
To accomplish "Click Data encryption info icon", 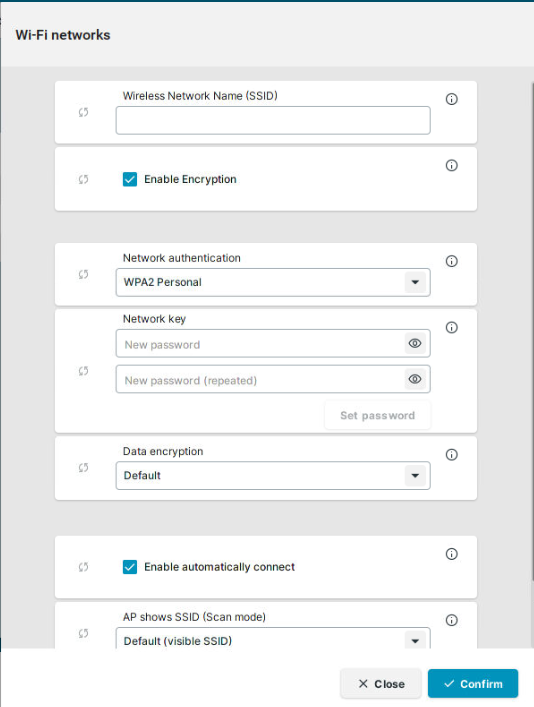I will (451, 454).
